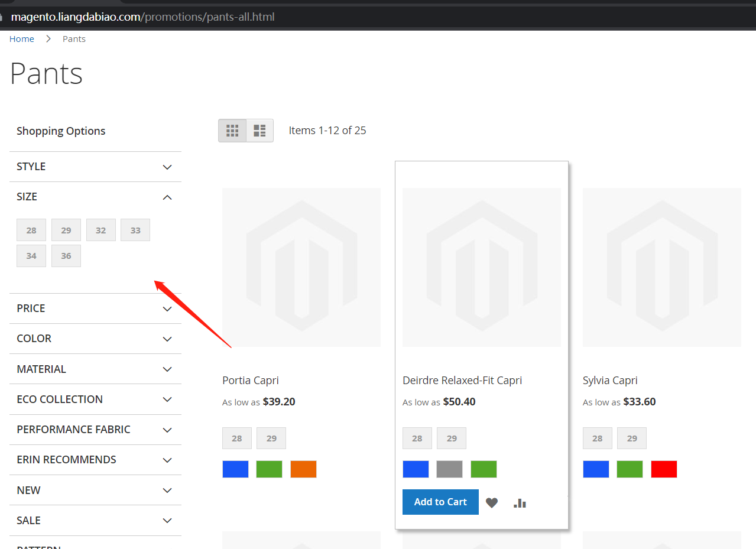Choose green color for Deirdre Relaxed-Fit Capri
The width and height of the screenshot is (756, 549).
click(x=484, y=469)
